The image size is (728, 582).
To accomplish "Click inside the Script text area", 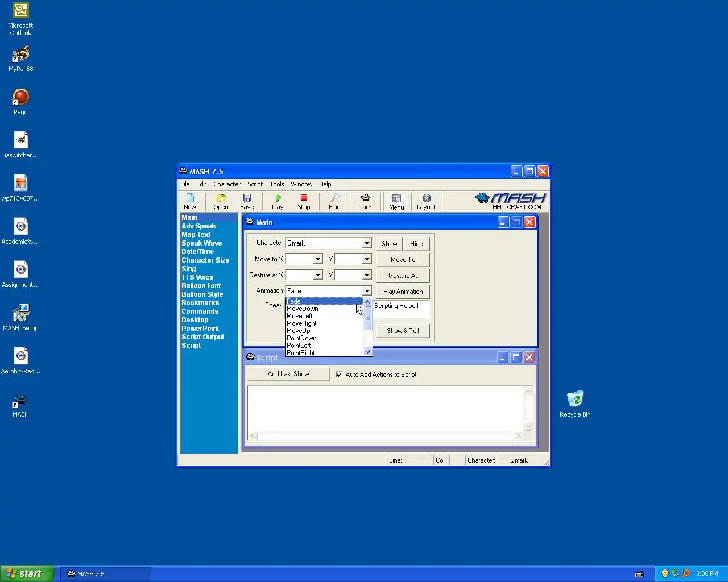I will pos(386,409).
